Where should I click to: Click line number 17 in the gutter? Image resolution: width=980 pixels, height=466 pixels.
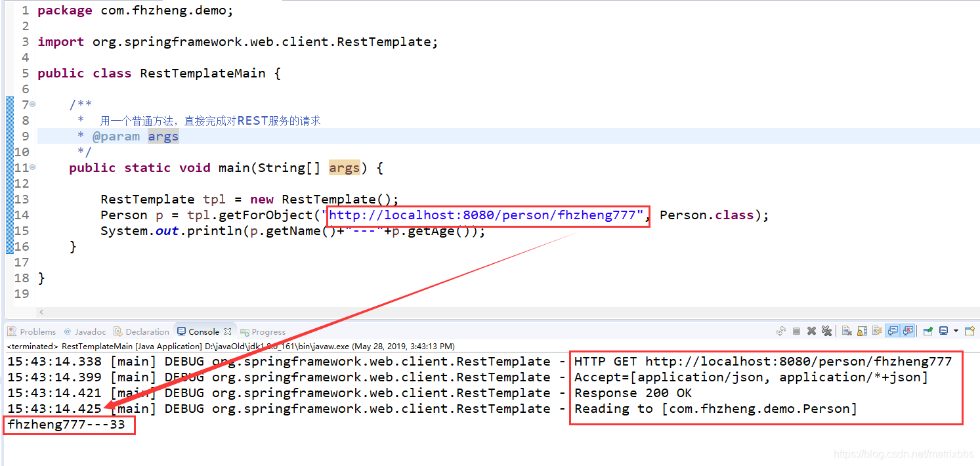22,263
